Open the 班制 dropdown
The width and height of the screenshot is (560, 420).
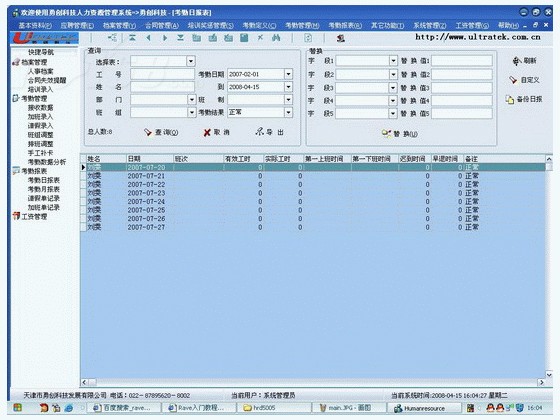click(288, 100)
